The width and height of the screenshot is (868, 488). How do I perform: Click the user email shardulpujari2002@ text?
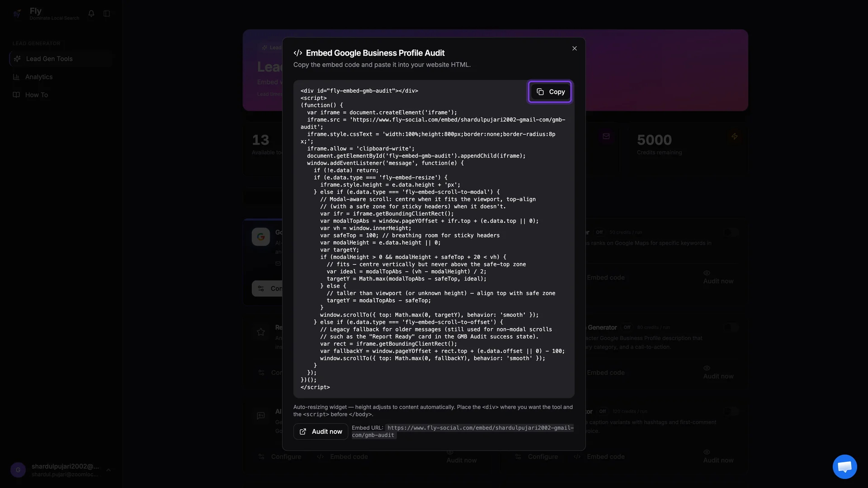tap(65, 466)
